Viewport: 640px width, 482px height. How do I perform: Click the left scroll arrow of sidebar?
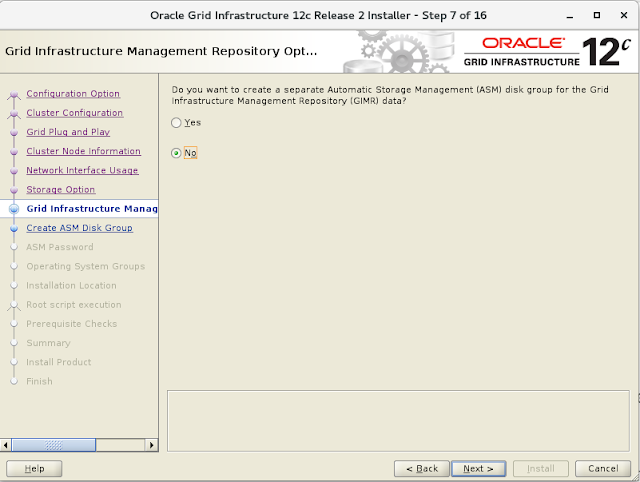[x=5, y=445]
